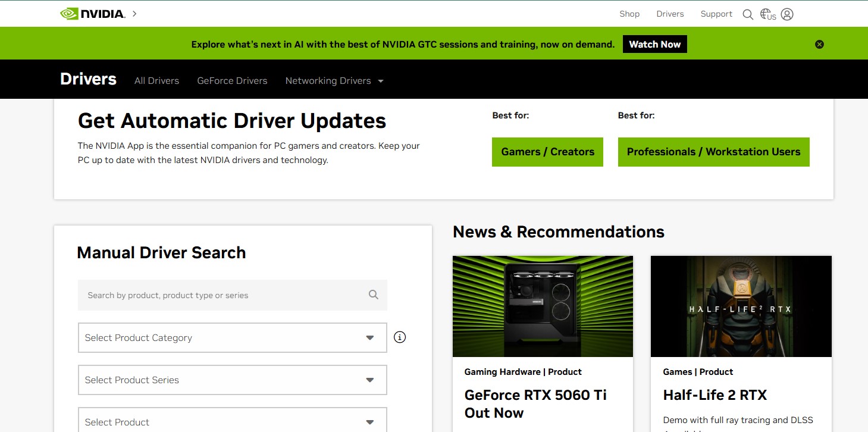Switch to the All Drivers section

[x=156, y=80]
